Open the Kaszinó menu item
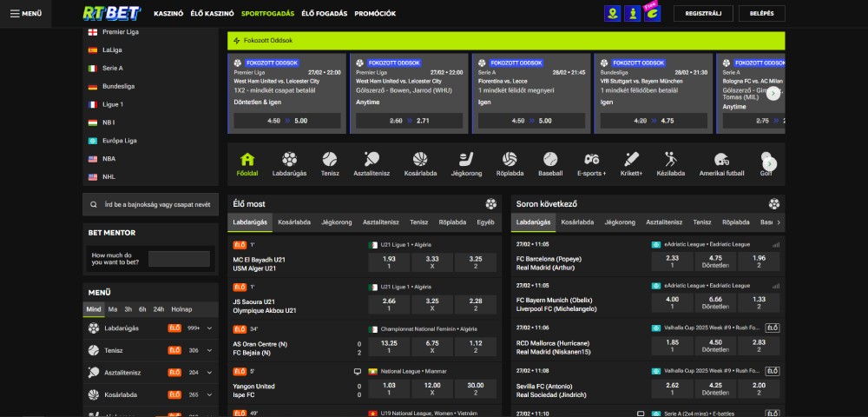The height and width of the screenshot is (417, 868). click(168, 14)
